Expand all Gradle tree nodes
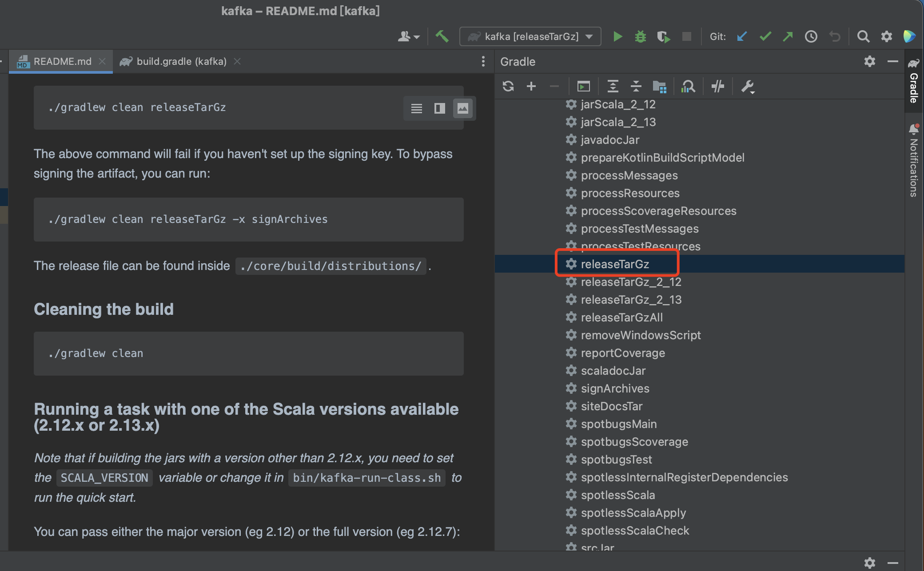The width and height of the screenshot is (924, 571). coord(613,86)
